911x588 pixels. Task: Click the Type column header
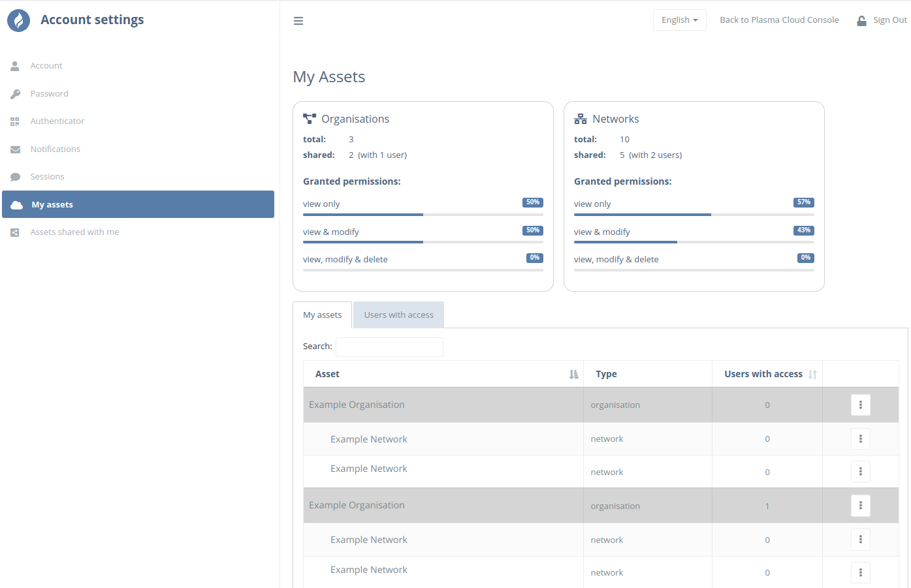coord(647,374)
